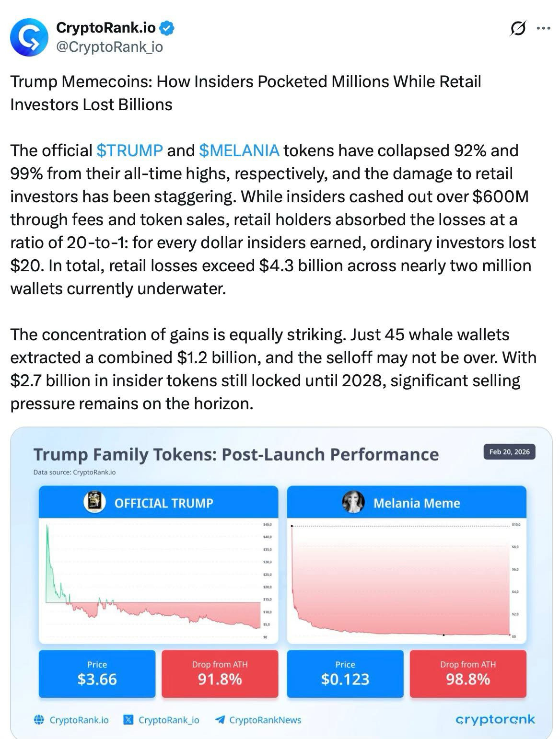Click the globe icon beside CryptoRank.io
This screenshot has height=739, width=560.
tap(39, 720)
